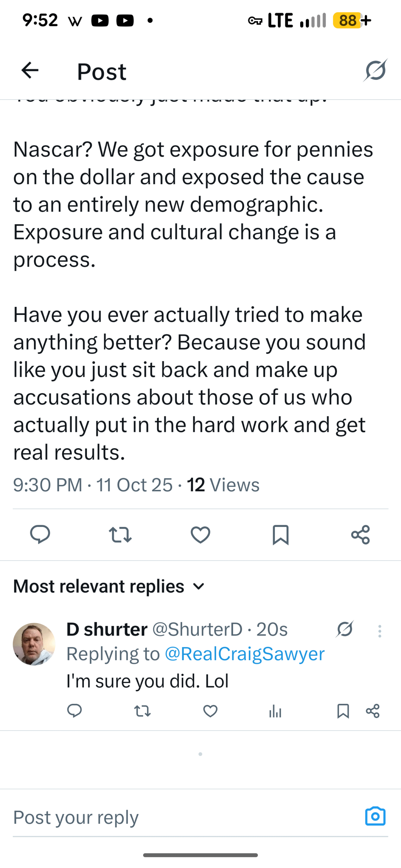Screen dimensions: 401x868
Task: Repost the main post
Action: coord(120,535)
